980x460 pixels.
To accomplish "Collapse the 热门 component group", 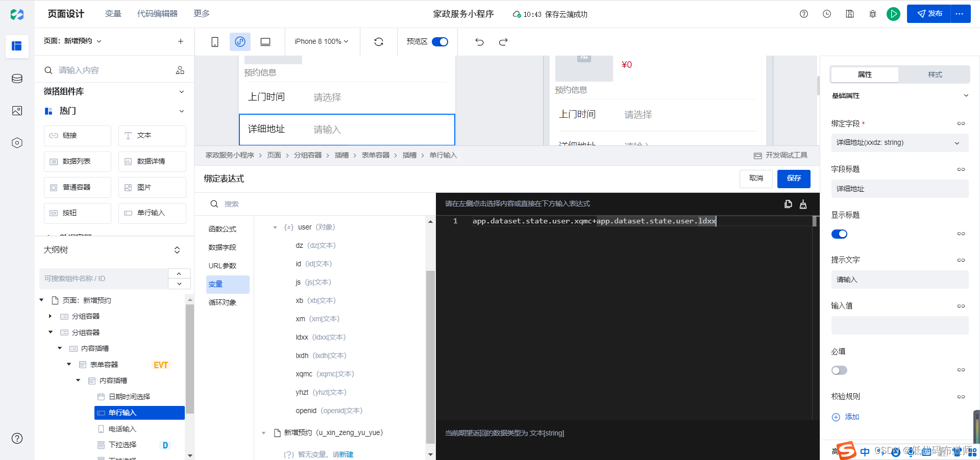I will click(x=181, y=111).
